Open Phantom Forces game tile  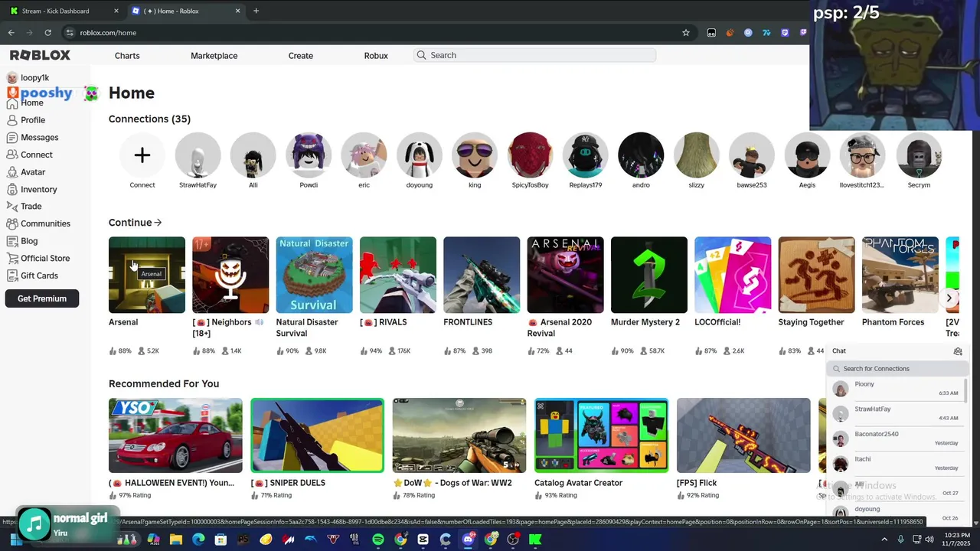[900, 275]
